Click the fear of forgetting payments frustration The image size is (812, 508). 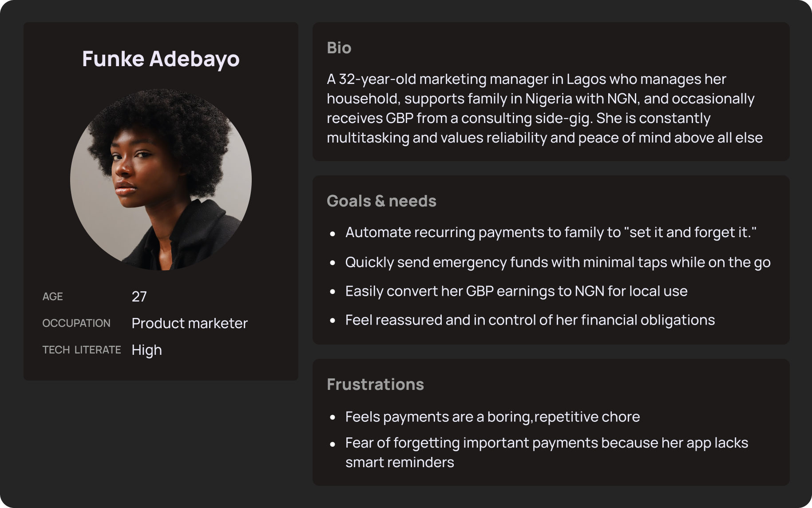click(547, 452)
